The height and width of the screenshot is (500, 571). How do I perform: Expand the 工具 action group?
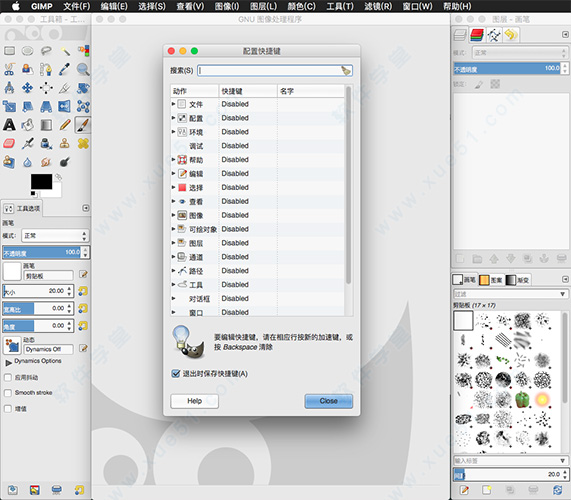pyautogui.click(x=174, y=284)
